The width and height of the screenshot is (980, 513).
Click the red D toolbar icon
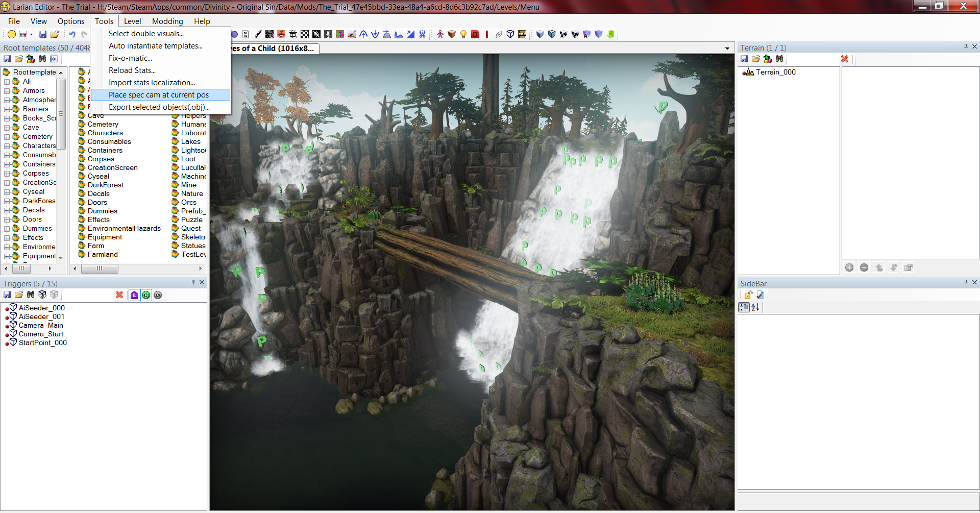(475, 34)
